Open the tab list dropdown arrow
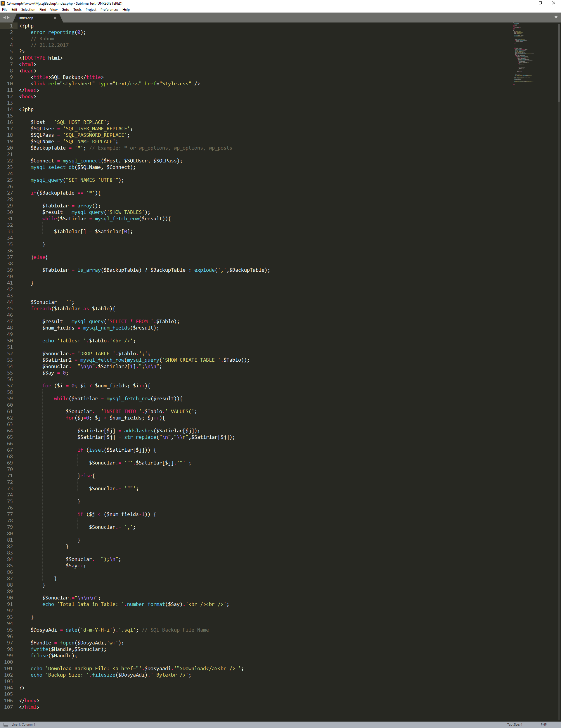This screenshot has width=561, height=728. click(x=556, y=17)
